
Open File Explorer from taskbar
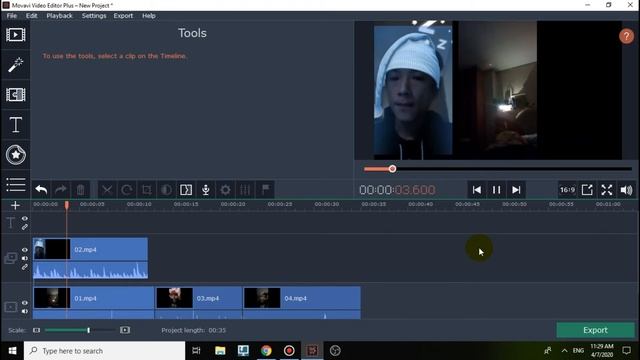(x=220, y=351)
